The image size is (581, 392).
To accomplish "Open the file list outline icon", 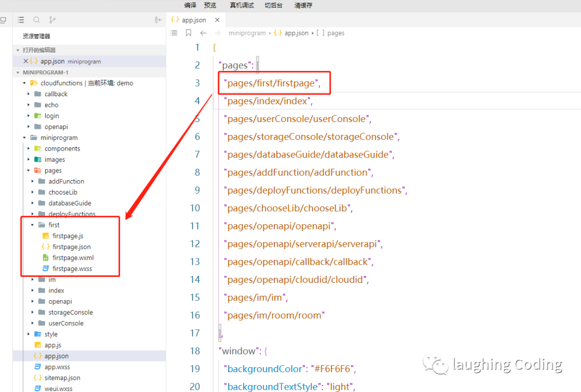I will pyautogui.click(x=21, y=20).
